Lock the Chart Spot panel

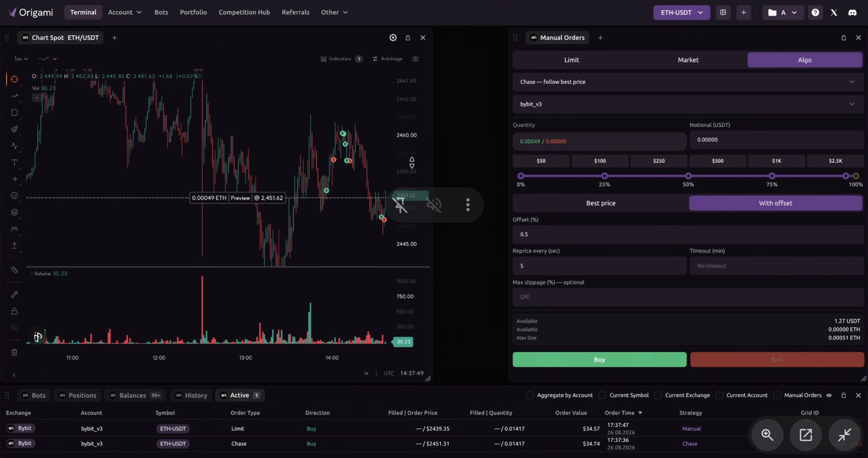[408, 38]
